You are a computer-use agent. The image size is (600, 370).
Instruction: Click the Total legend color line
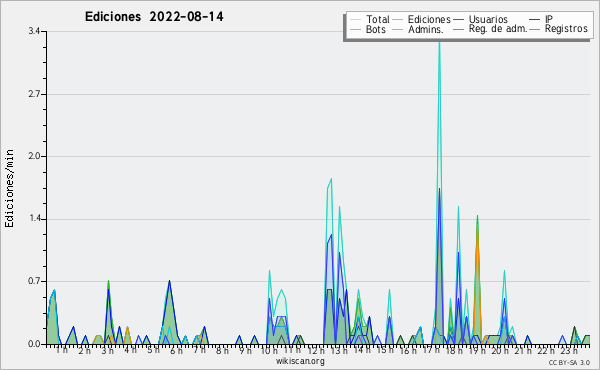(x=355, y=20)
